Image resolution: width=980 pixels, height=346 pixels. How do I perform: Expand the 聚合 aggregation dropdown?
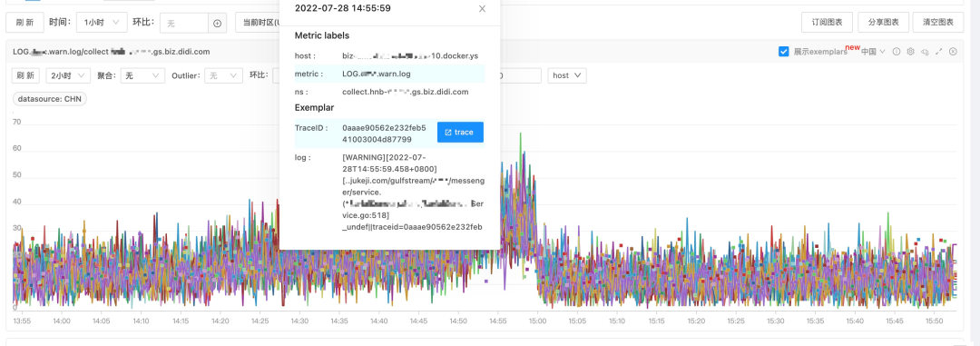tap(142, 75)
